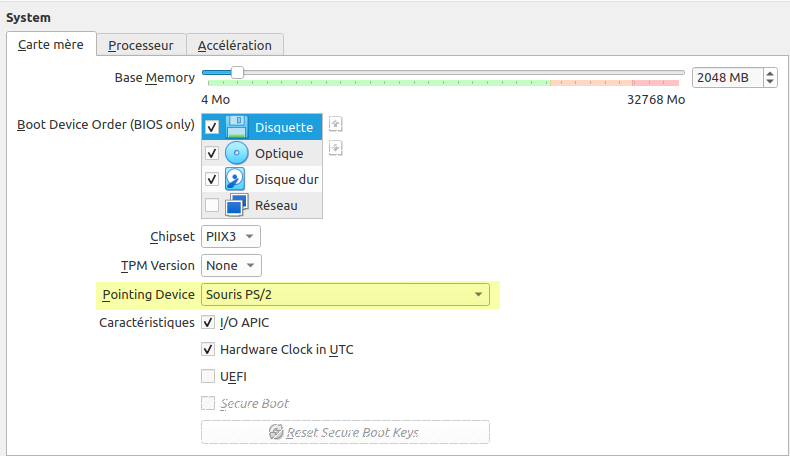Move boot device up with arrow icon
The width and height of the screenshot is (790, 456).
336,124
